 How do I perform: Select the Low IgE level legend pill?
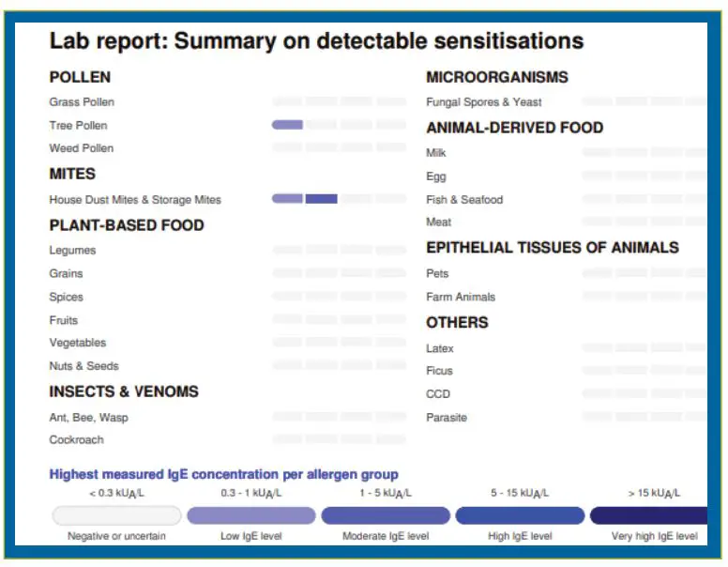(250, 515)
